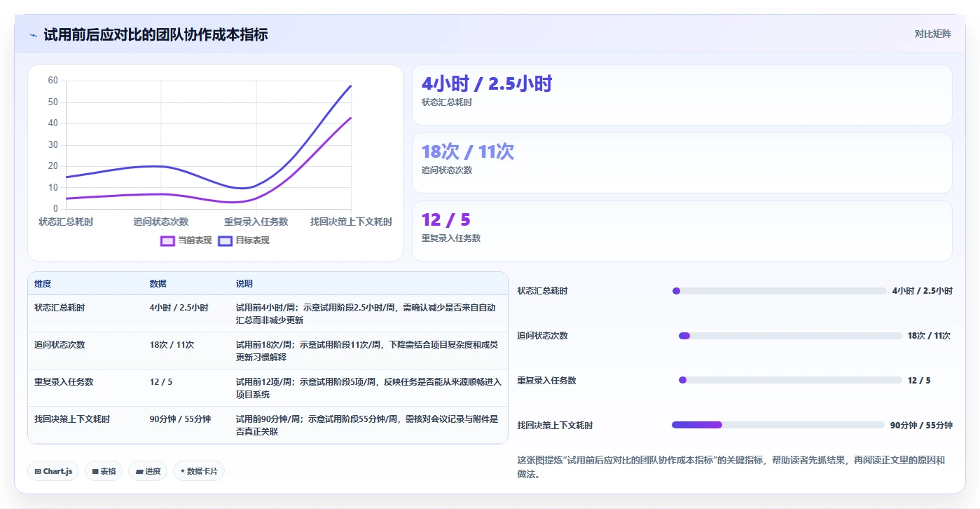The image size is (980, 509).
Task: Click progress value 18次 / 11次 beside bar
Action: (929, 336)
